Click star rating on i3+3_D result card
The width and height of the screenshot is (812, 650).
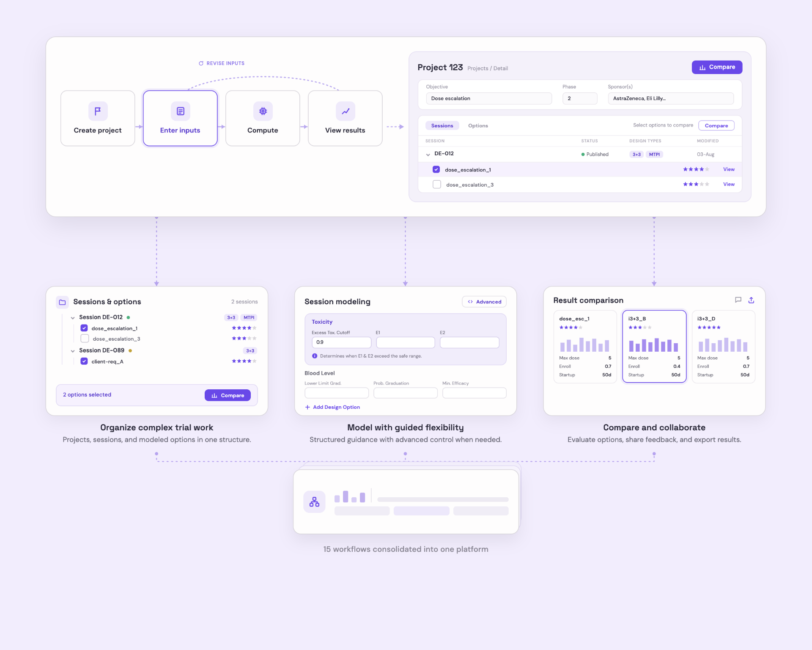tap(709, 327)
